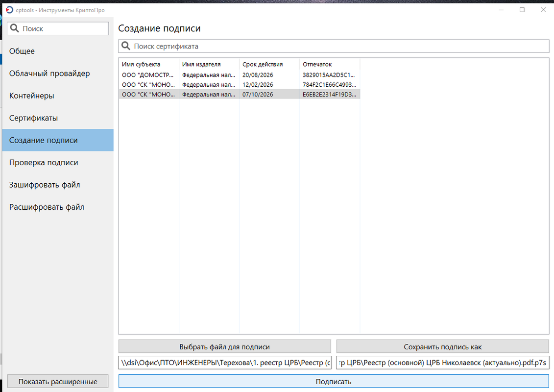This screenshot has height=392, width=554.
Task: Focus the sidebar Поиск field
Action: click(x=58, y=28)
